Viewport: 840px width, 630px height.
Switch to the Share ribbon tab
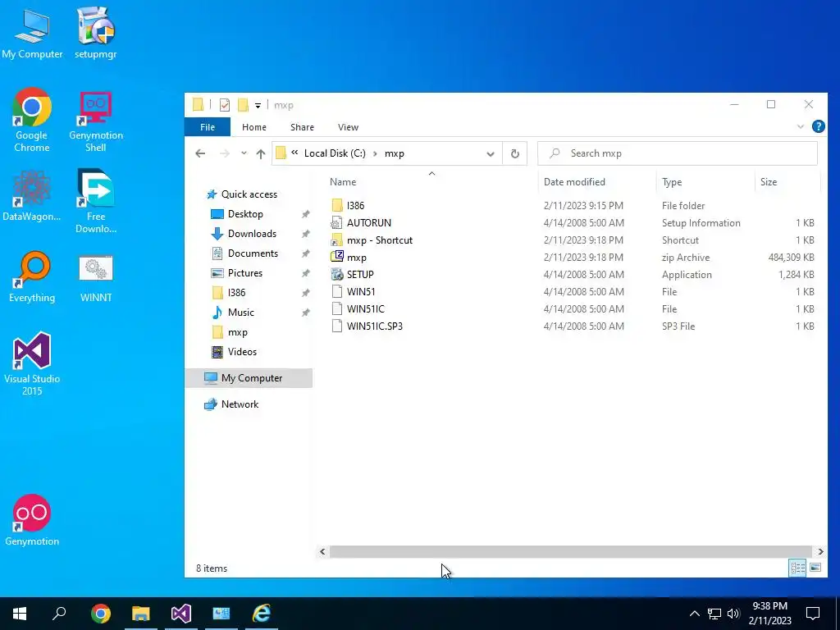tap(302, 127)
